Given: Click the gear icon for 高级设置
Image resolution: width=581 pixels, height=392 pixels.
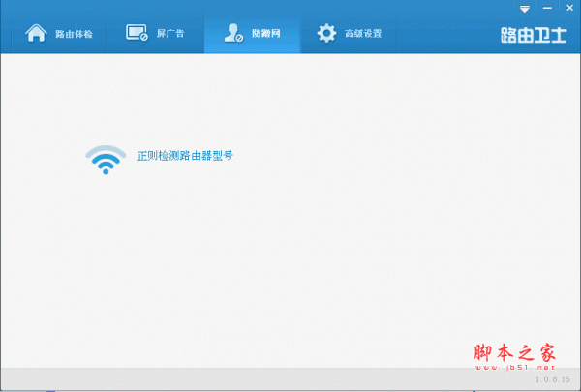Looking at the screenshot, I should click(x=327, y=33).
